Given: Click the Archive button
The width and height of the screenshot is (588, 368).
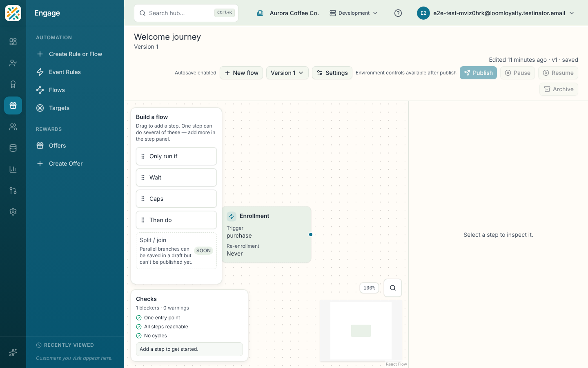Looking at the screenshot, I should (559, 89).
